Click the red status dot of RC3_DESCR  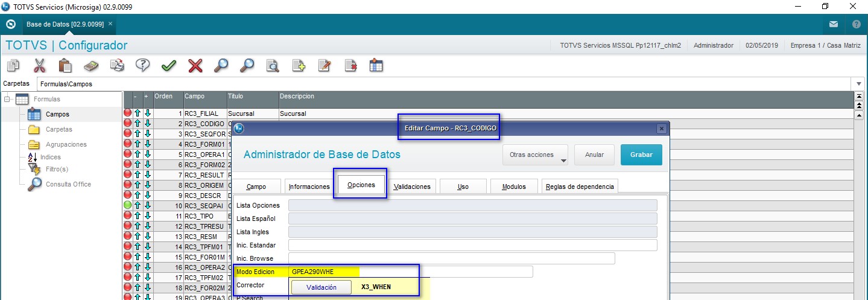tap(127, 195)
